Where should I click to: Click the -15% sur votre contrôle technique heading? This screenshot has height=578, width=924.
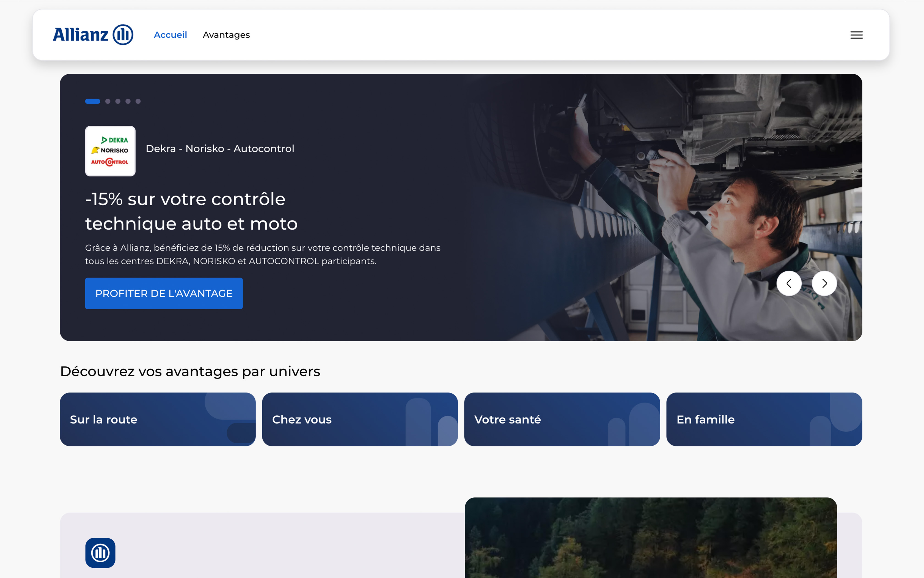point(191,211)
